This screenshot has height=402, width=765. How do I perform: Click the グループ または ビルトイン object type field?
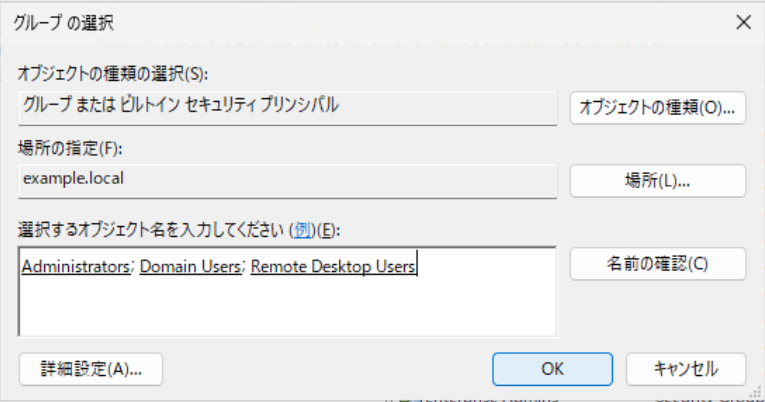coord(287,107)
